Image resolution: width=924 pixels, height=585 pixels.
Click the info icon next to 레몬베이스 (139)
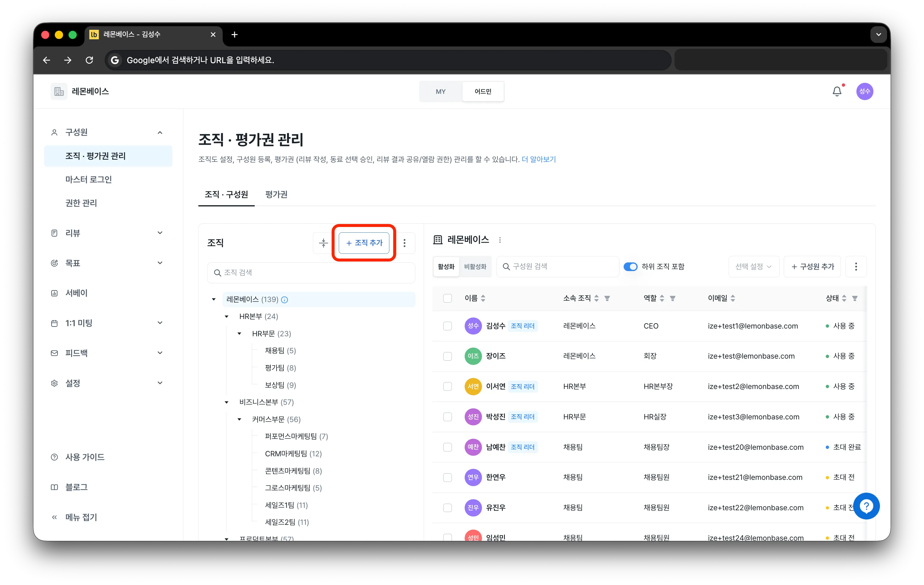point(284,300)
